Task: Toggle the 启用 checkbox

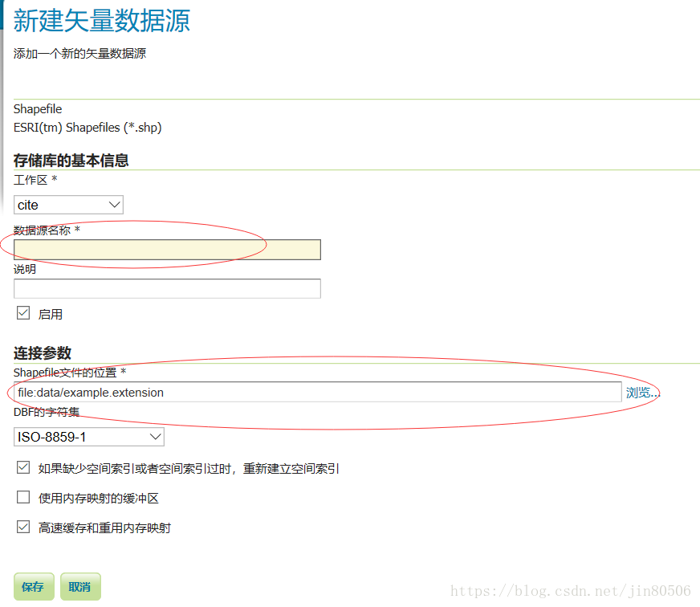Action: (23, 313)
